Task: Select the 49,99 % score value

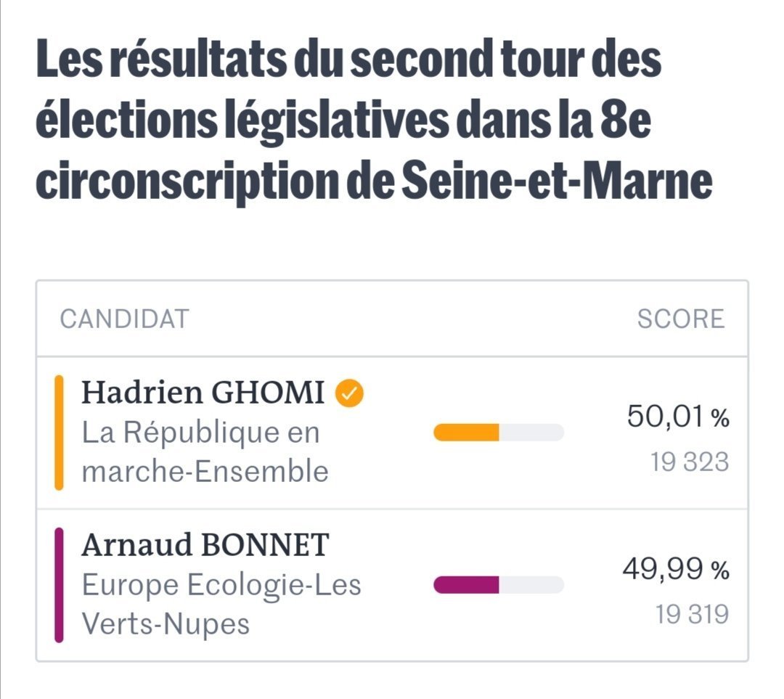Action: tap(675, 571)
